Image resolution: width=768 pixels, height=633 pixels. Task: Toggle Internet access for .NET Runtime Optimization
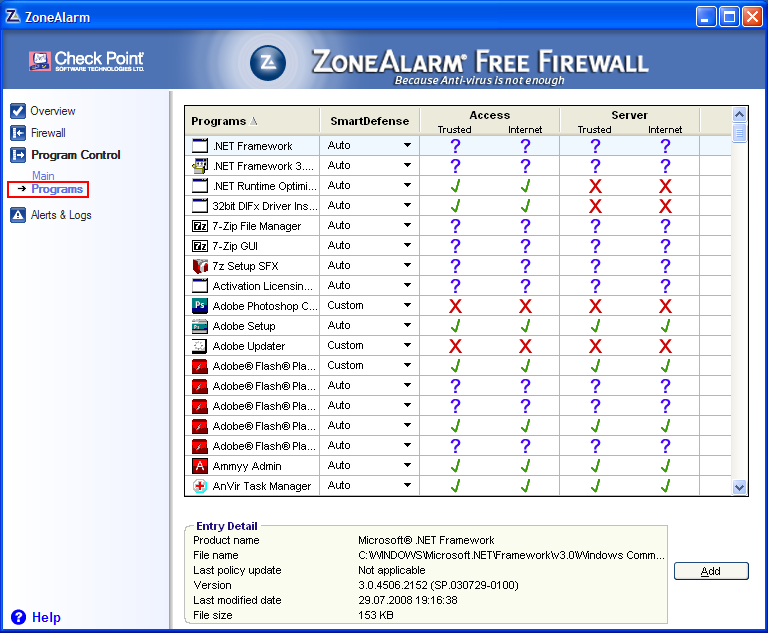coord(525,186)
